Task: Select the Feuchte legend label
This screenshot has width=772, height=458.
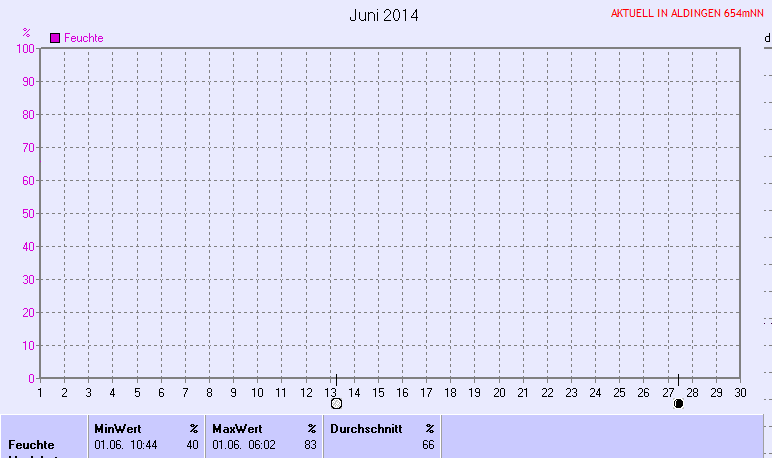Action: click(84, 38)
